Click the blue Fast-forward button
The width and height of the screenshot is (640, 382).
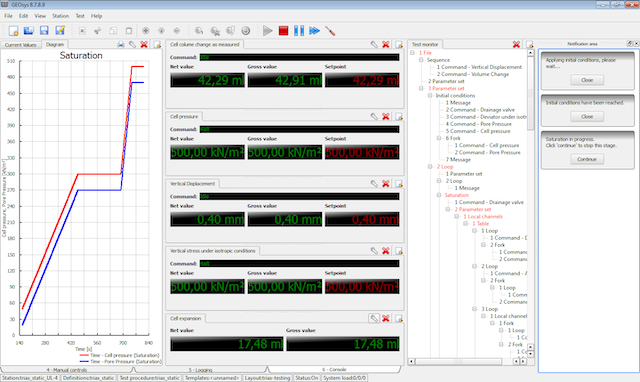pos(314,31)
